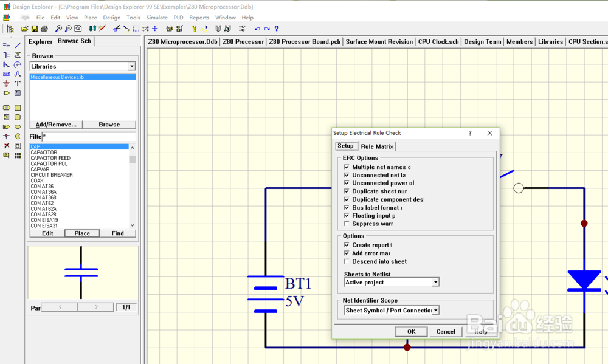Enable Suppress warnings checkbox
The height and width of the screenshot is (364, 608).
(x=347, y=224)
